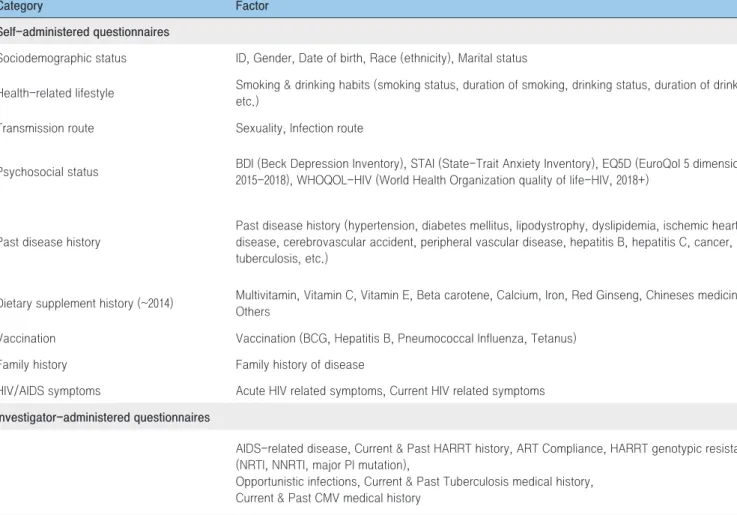The image size is (737, 515).
Task: Click the 'Transmission route' category cell
Action: click(47, 128)
